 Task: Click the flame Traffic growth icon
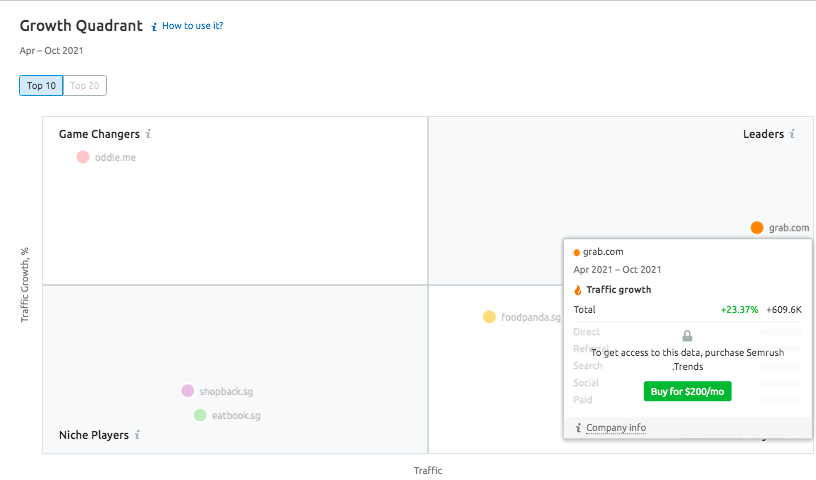point(578,290)
